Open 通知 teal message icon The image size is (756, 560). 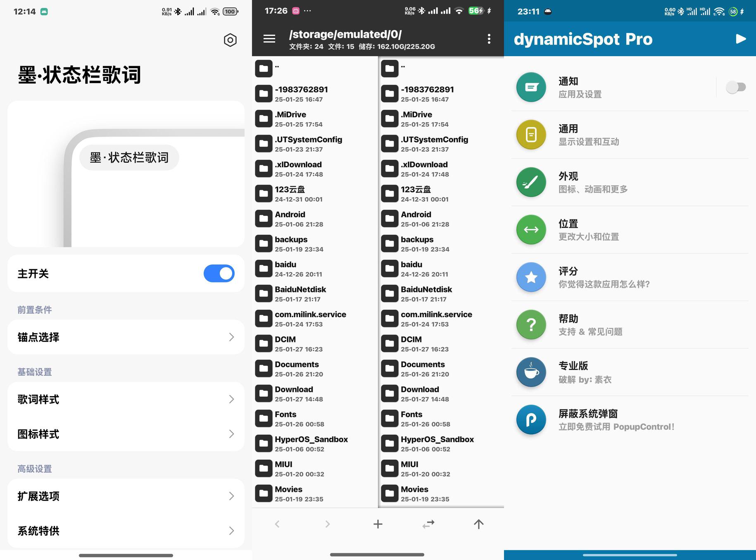click(531, 87)
